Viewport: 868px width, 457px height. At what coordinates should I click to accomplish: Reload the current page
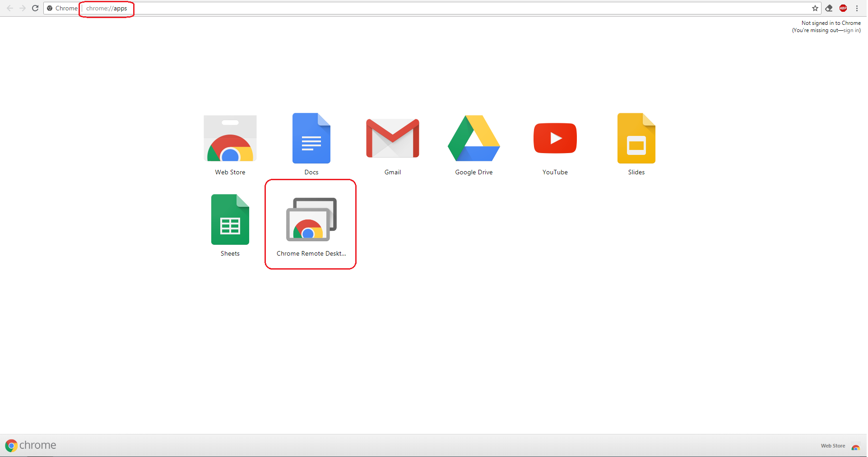click(x=35, y=8)
